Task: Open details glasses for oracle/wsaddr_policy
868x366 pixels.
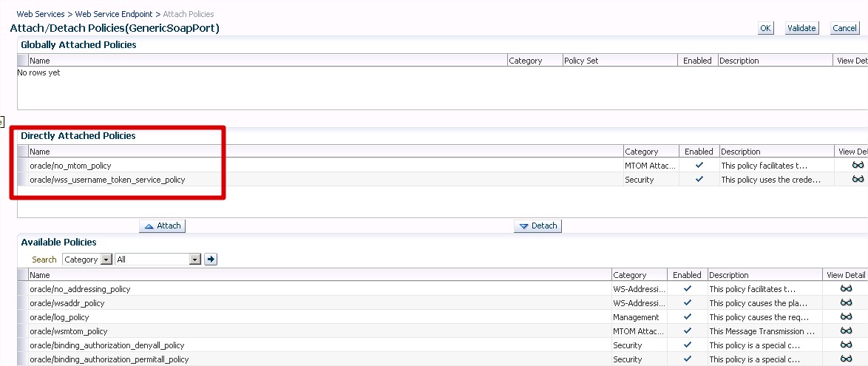Action: (846, 303)
